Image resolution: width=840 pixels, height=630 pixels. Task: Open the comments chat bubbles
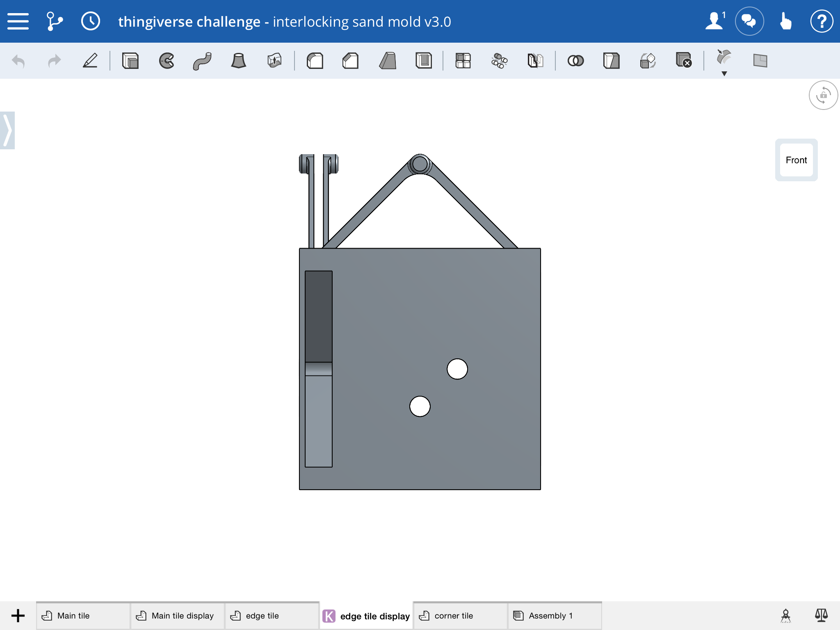[749, 21]
